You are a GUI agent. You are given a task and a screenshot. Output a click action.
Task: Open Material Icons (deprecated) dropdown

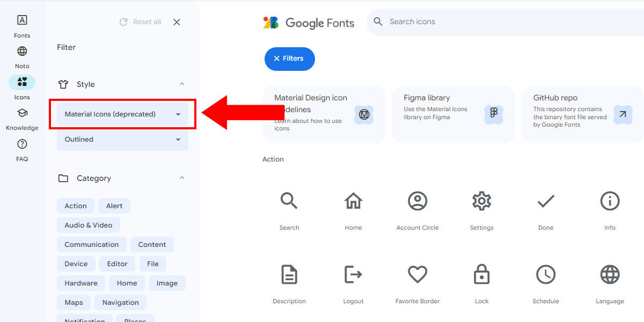122,114
